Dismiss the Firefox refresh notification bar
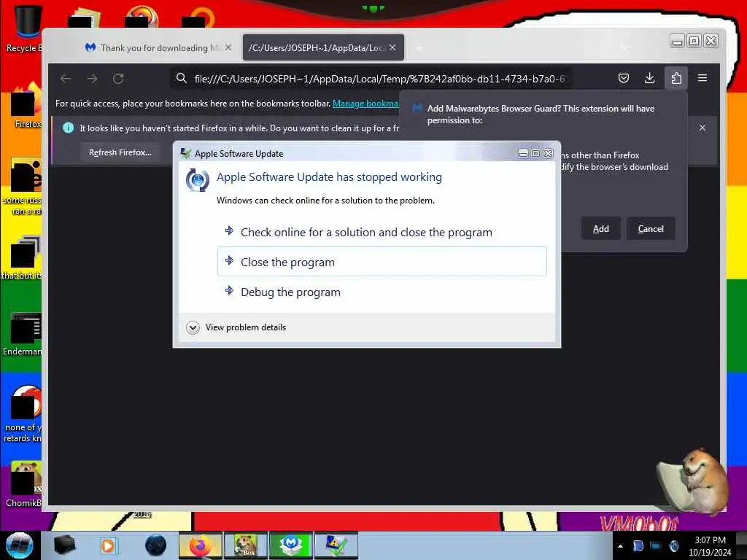 703,128
